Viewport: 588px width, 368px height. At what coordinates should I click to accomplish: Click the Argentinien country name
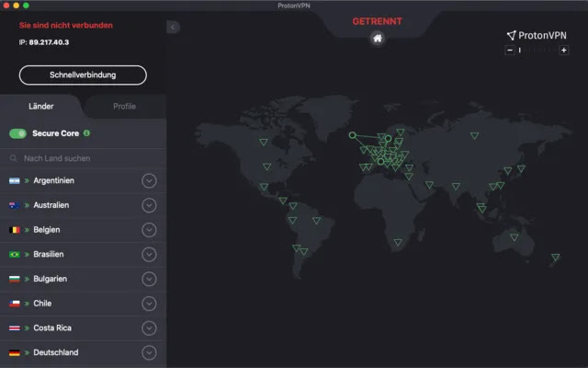(x=53, y=180)
